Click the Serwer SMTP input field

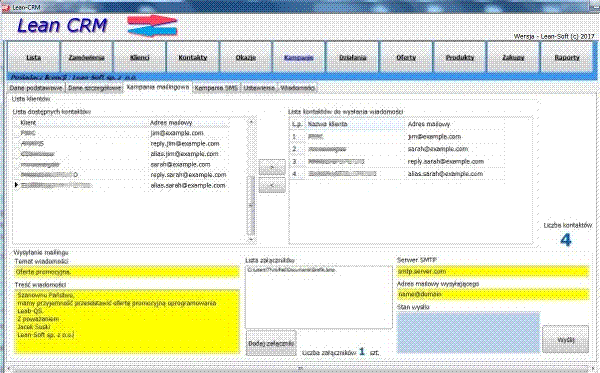tap(493, 271)
